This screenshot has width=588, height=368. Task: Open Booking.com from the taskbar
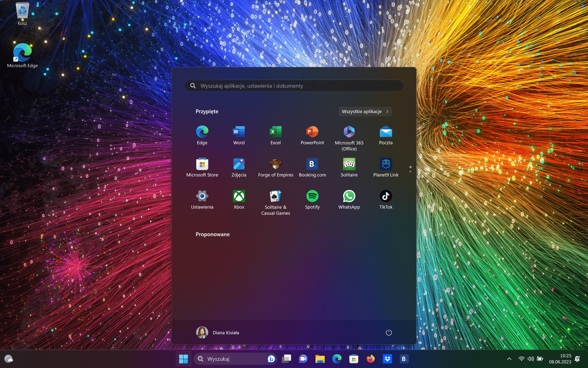point(404,359)
